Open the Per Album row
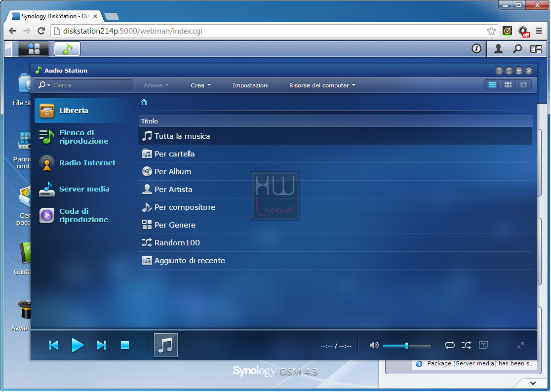Screen dimensions: 551x392 pyautogui.click(x=335, y=171)
